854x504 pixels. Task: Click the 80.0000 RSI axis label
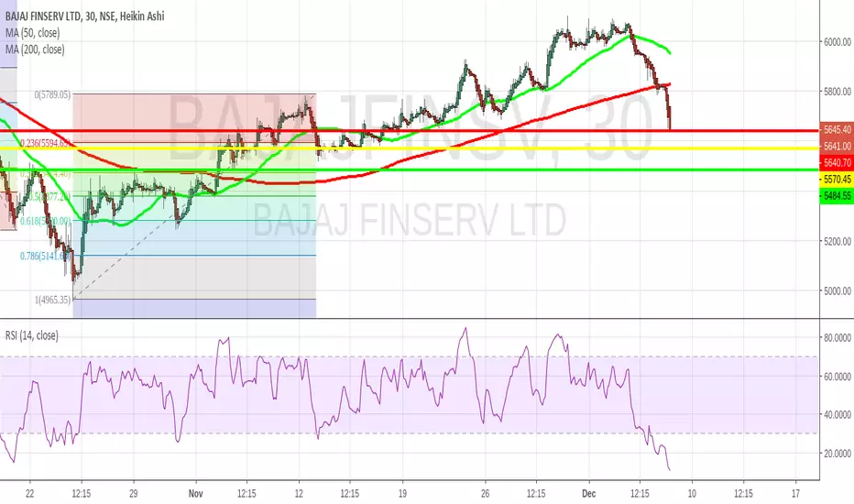click(x=838, y=338)
